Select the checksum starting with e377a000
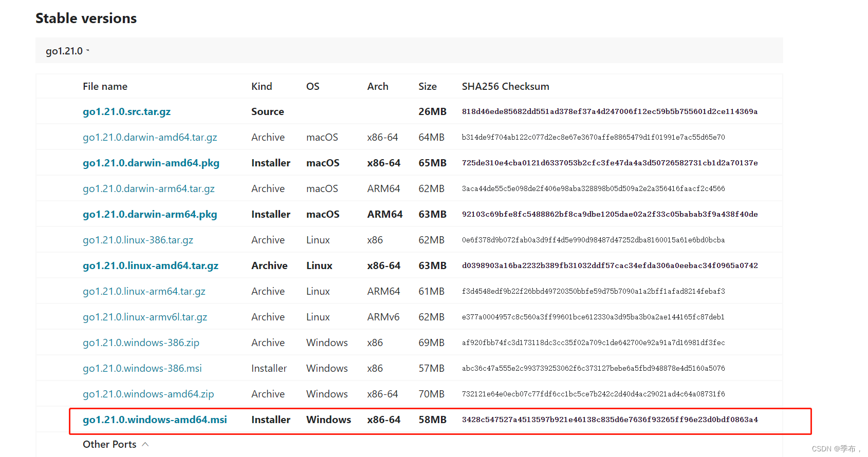Screen dimensions: 868x457 click(x=593, y=317)
